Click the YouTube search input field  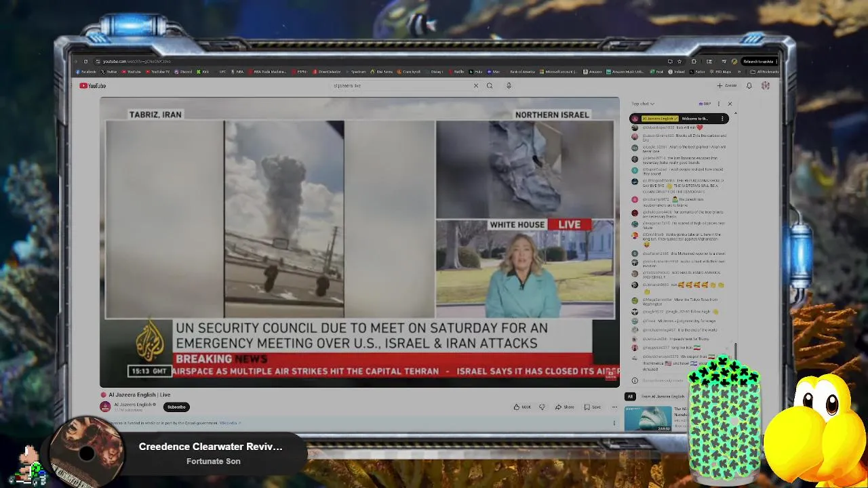[x=400, y=85]
